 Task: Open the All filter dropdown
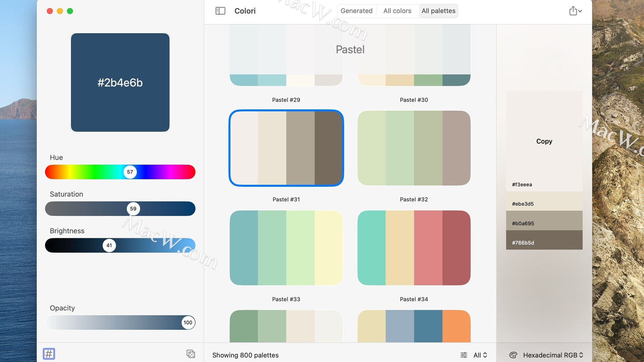[x=480, y=355]
